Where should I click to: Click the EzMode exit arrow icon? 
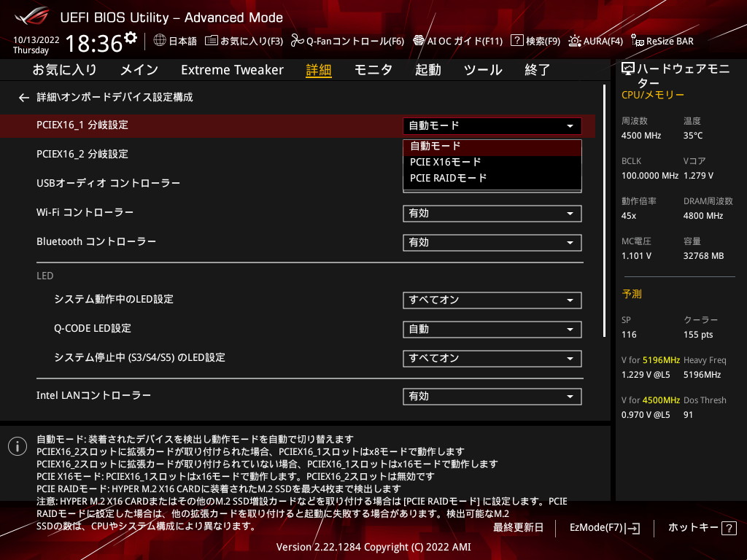tap(633, 528)
